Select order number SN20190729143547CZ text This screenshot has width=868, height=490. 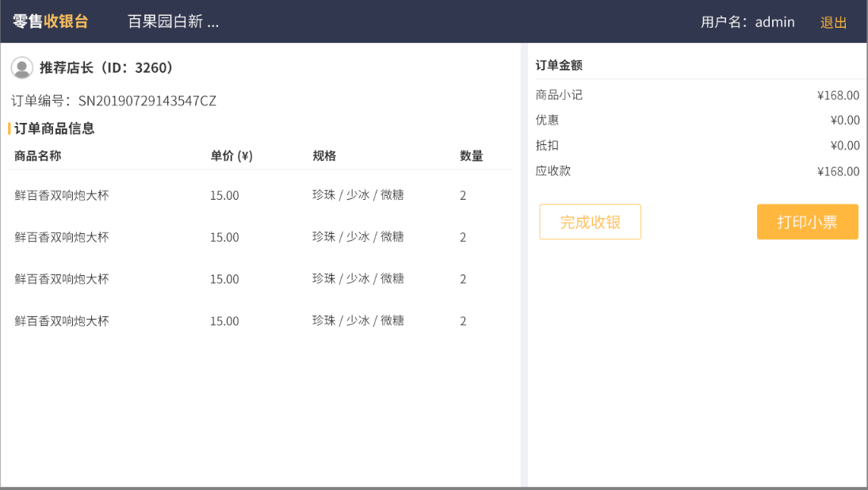point(147,101)
